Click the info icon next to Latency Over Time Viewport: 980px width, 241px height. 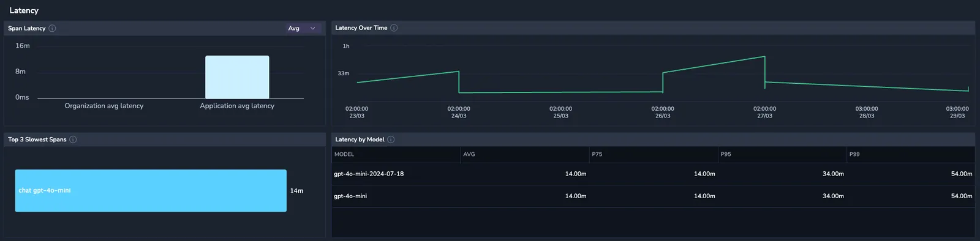(x=394, y=28)
